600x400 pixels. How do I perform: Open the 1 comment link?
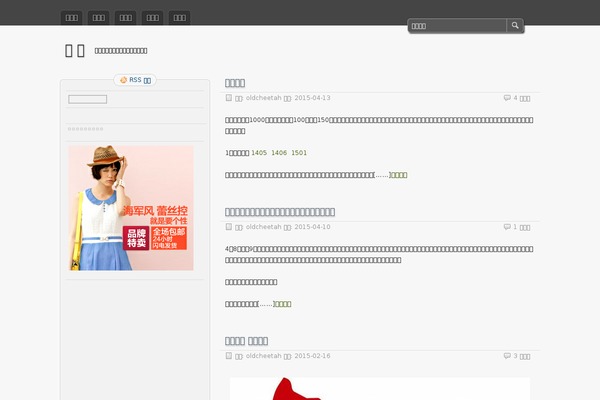pyautogui.click(x=522, y=227)
